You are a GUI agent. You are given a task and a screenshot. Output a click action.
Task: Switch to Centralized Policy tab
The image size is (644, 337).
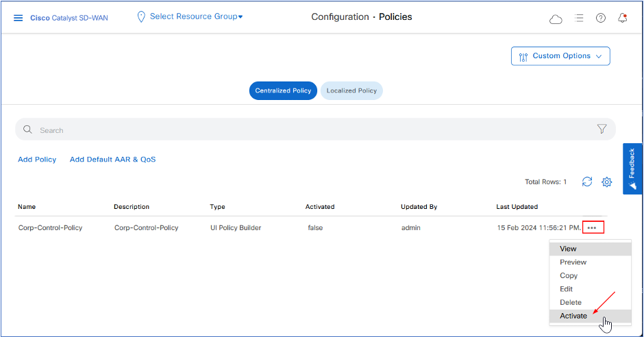click(283, 90)
